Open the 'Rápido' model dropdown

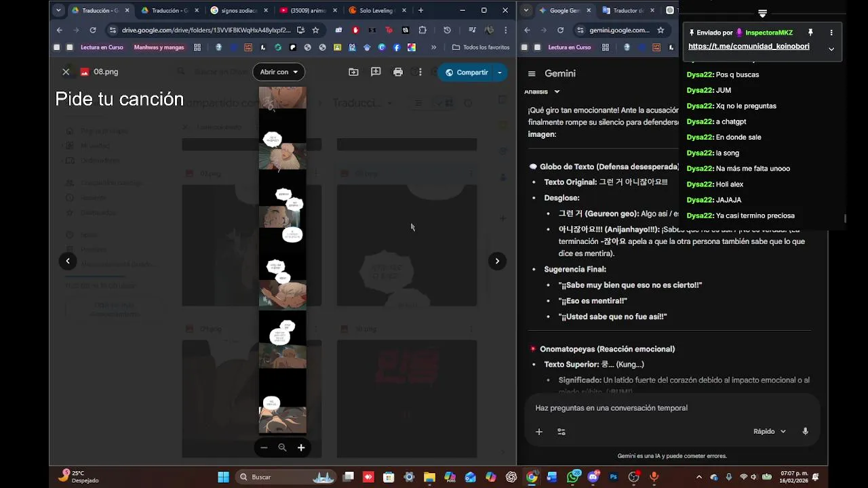click(770, 432)
